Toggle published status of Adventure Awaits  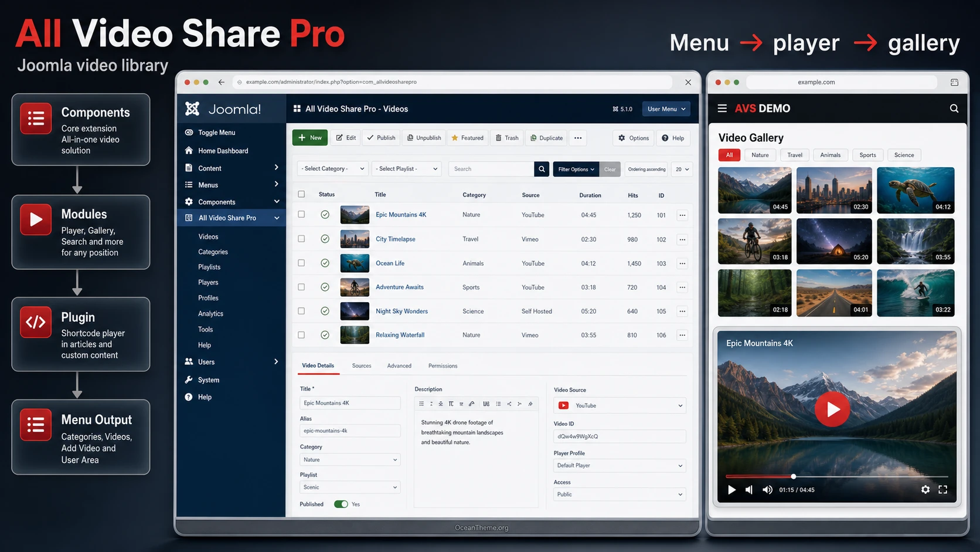325,287
